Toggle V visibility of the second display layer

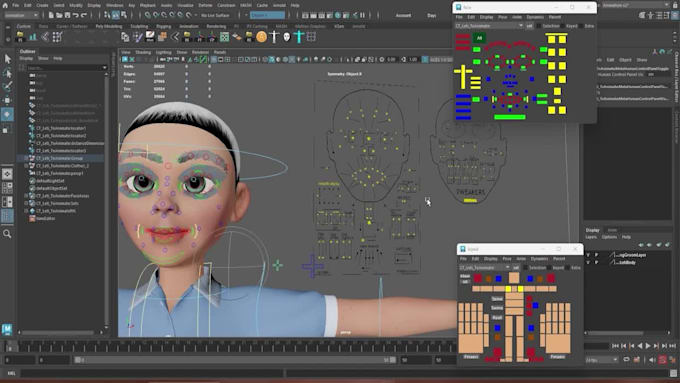(x=588, y=262)
